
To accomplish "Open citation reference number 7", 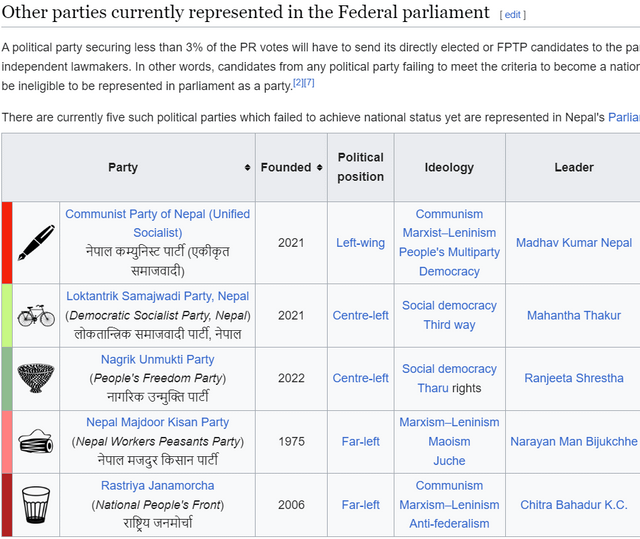I will 309,82.
